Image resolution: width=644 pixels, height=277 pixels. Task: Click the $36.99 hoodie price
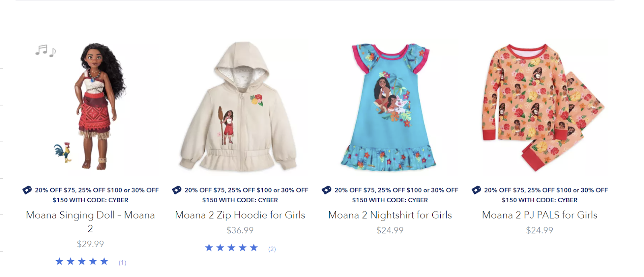(x=240, y=230)
